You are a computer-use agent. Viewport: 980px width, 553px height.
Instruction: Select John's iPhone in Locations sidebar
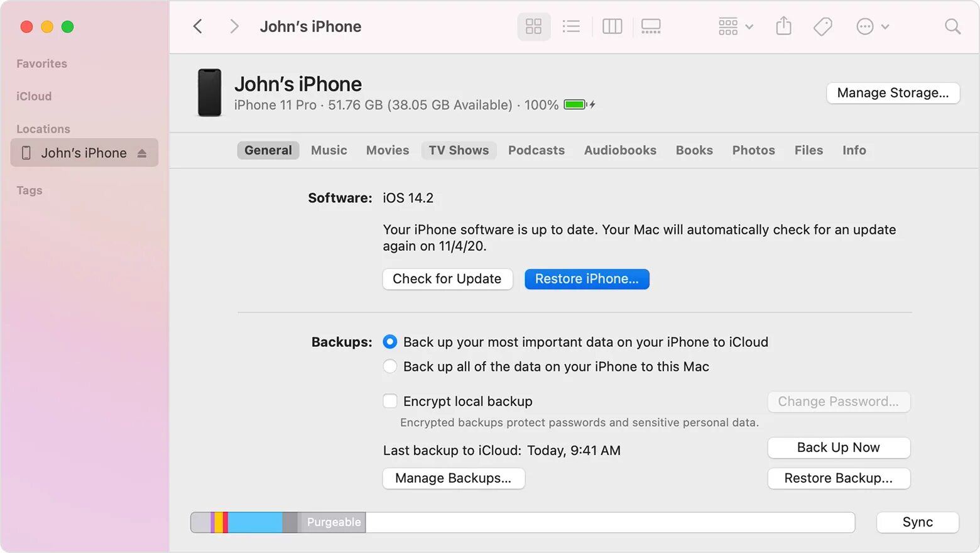[x=84, y=153]
